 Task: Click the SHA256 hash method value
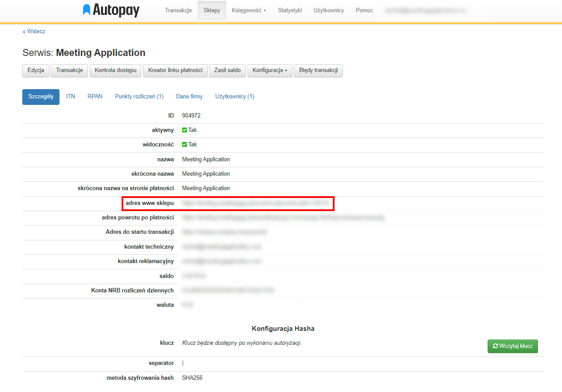click(x=192, y=378)
